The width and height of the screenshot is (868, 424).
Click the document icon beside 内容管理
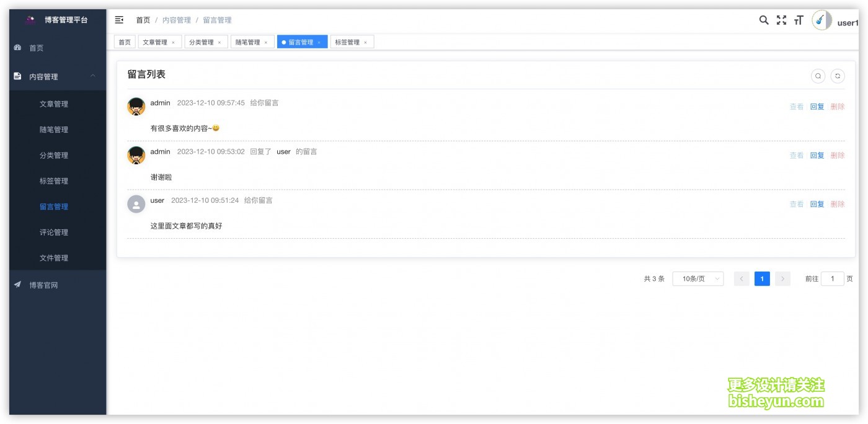(x=17, y=76)
